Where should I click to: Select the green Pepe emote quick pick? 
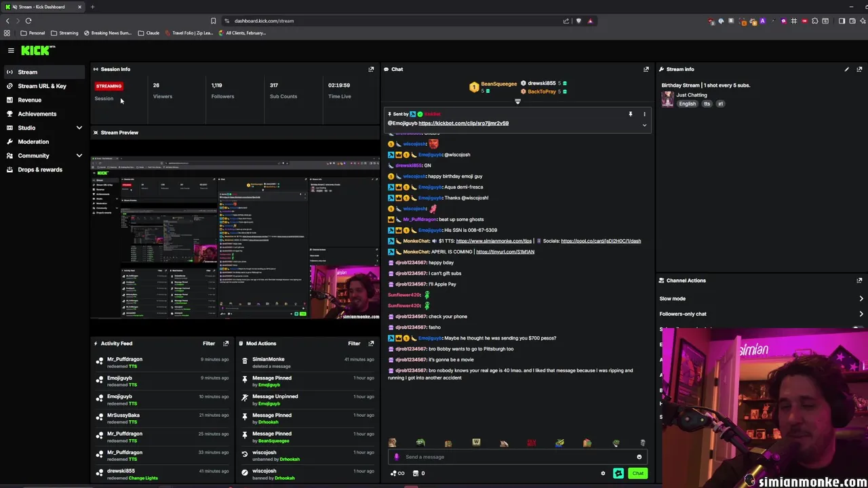click(x=420, y=443)
